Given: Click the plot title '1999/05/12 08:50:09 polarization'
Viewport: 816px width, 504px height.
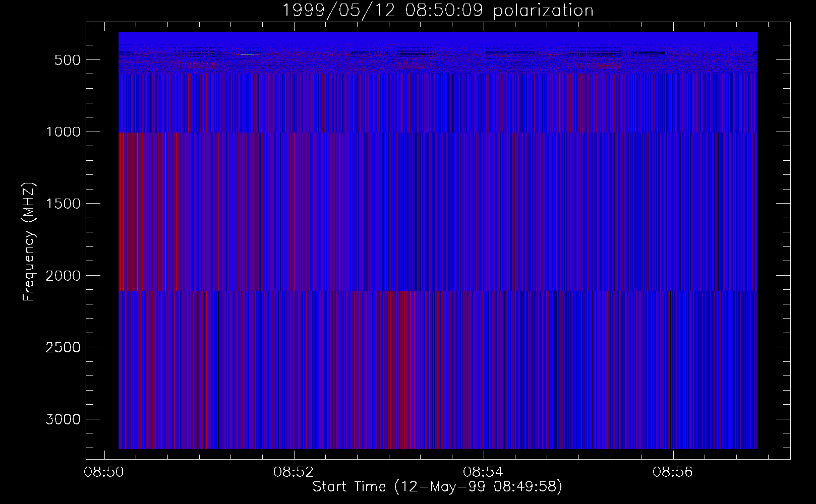Looking at the screenshot, I should [x=438, y=10].
